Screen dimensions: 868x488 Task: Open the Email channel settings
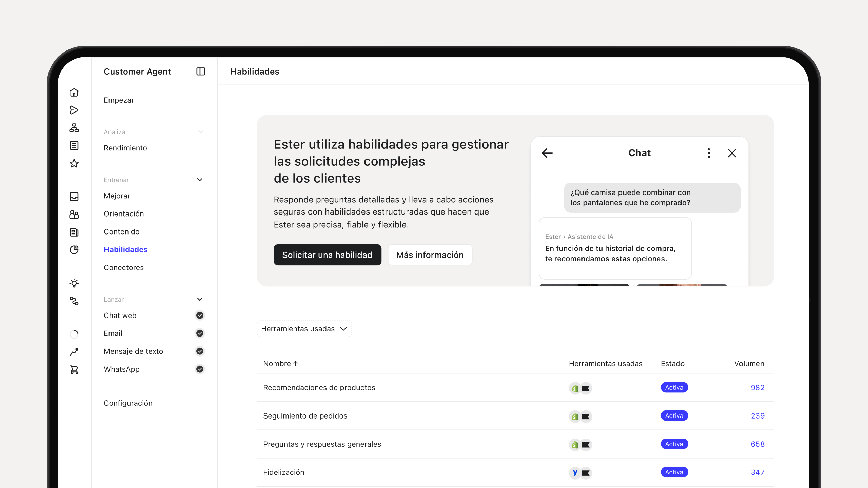(x=113, y=333)
